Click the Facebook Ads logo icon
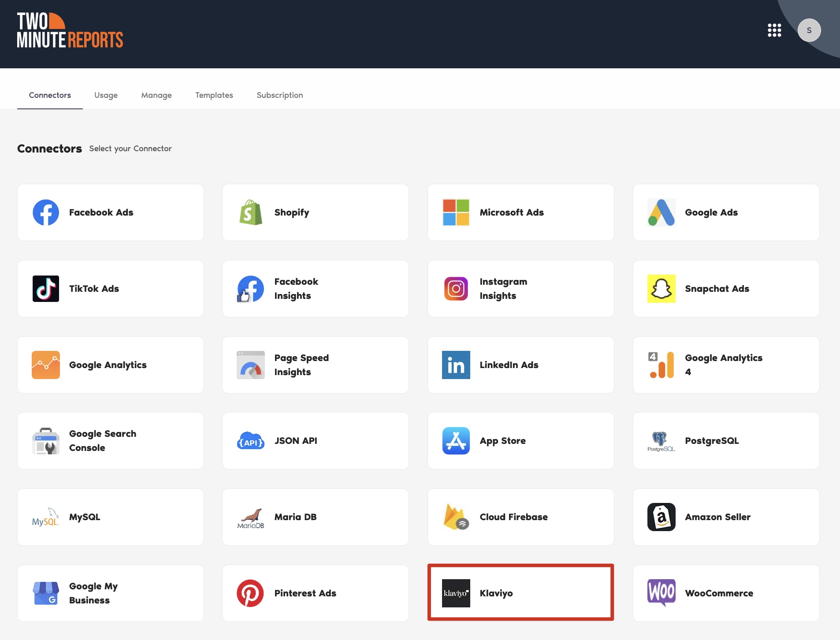The image size is (840, 640). coord(46,212)
